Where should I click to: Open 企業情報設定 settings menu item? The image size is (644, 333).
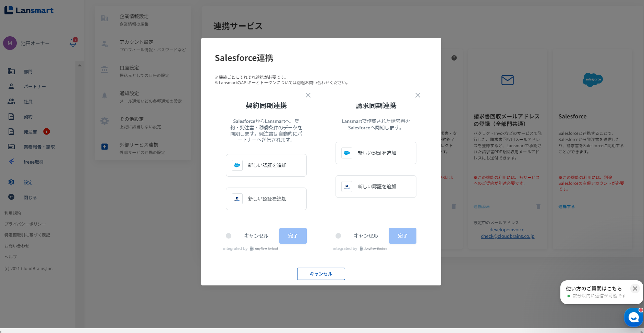click(143, 20)
